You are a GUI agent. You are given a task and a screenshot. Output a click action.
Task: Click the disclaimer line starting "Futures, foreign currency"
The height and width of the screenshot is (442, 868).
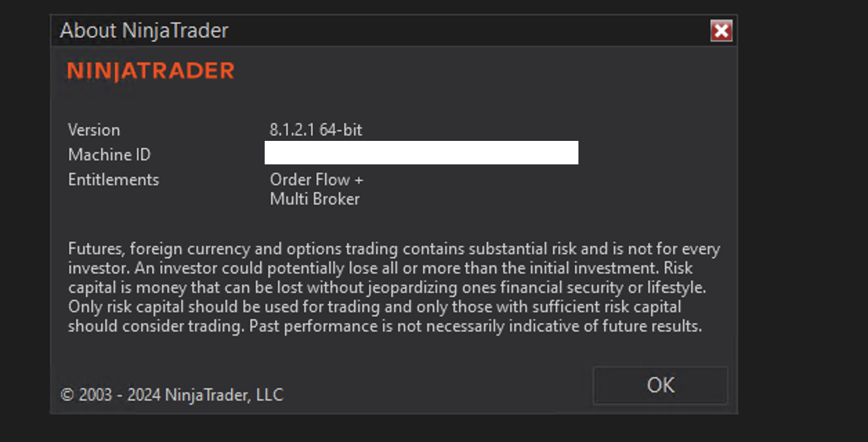(x=394, y=249)
